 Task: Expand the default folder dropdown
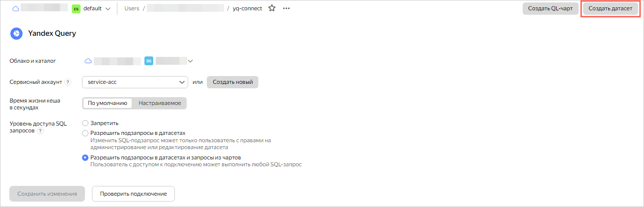[108, 8]
